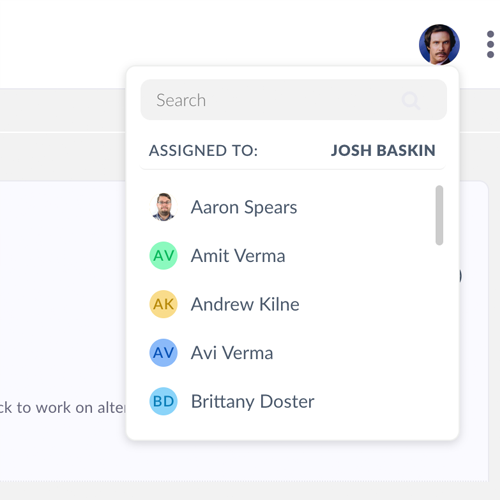Click the magnifier icon in search box
This screenshot has height=500, width=500.
tap(411, 100)
